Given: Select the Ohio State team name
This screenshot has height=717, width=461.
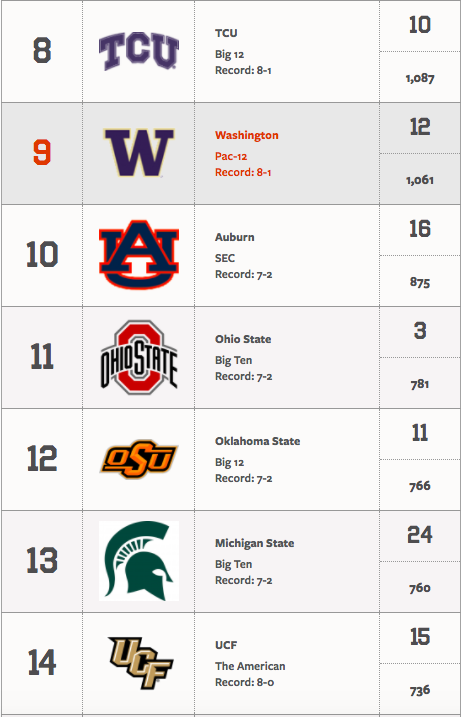Looking at the screenshot, I should click(x=243, y=339).
